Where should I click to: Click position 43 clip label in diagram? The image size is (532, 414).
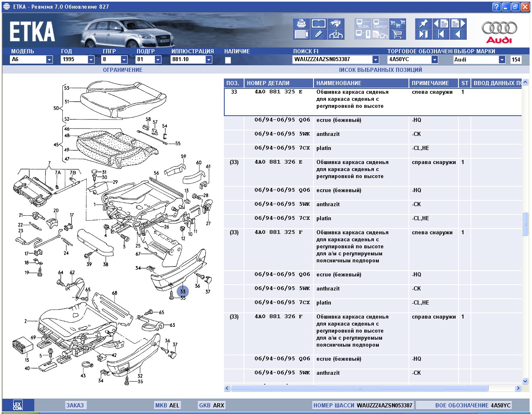pos(83,376)
